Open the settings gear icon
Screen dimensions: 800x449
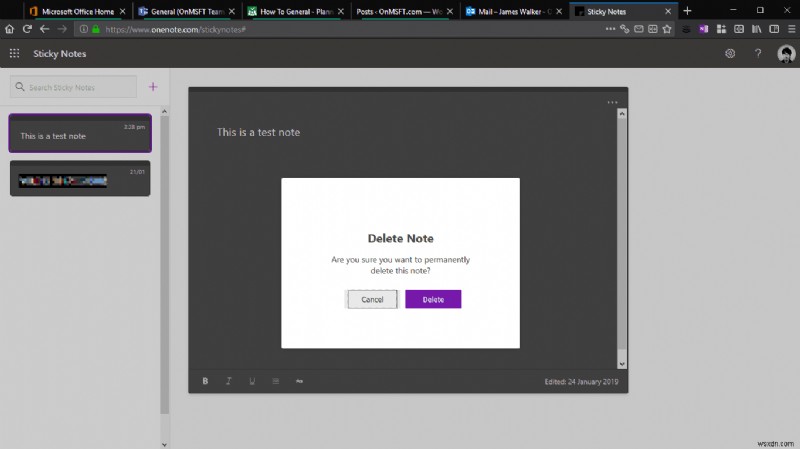(730, 53)
